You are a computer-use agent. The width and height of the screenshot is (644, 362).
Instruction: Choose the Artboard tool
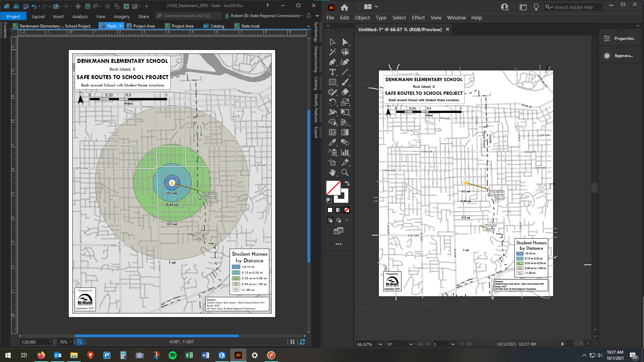[x=332, y=163]
